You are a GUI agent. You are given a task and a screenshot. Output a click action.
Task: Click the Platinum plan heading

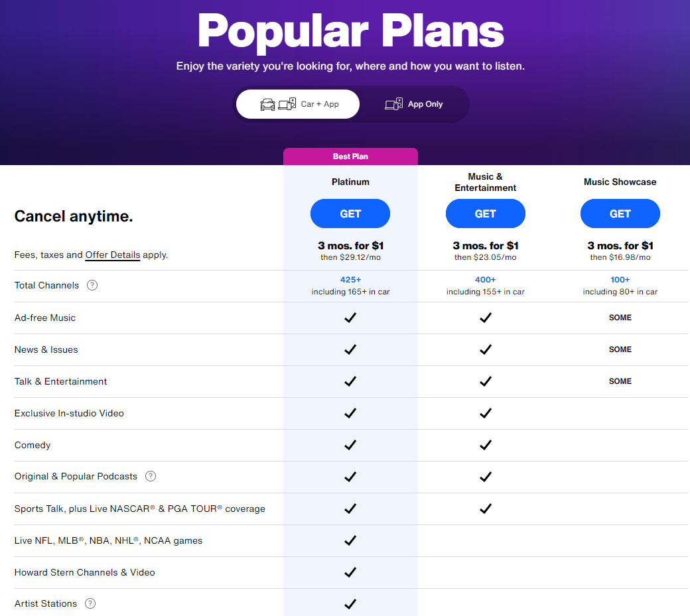(350, 182)
